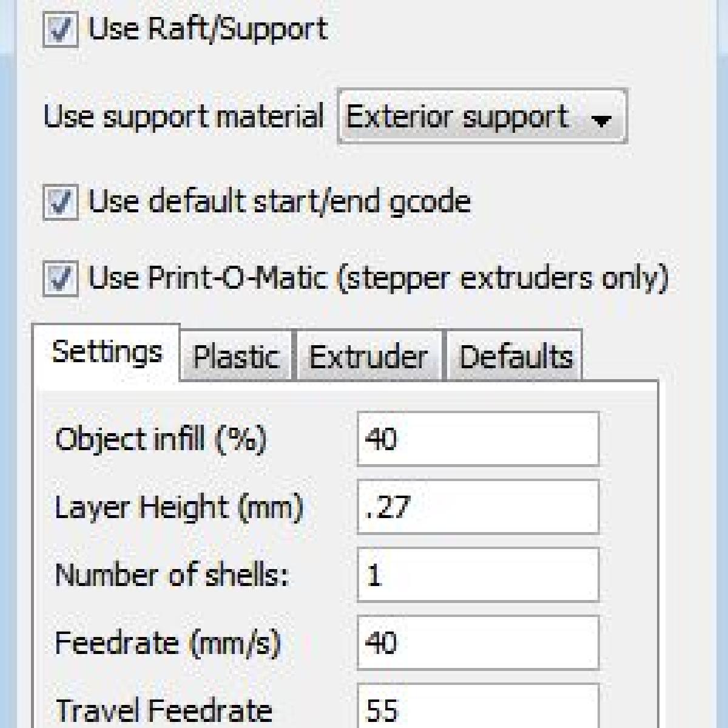This screenshot has height=728, width=728.
Task: Open the Use support material dropdown
Action: pos(481,116)
